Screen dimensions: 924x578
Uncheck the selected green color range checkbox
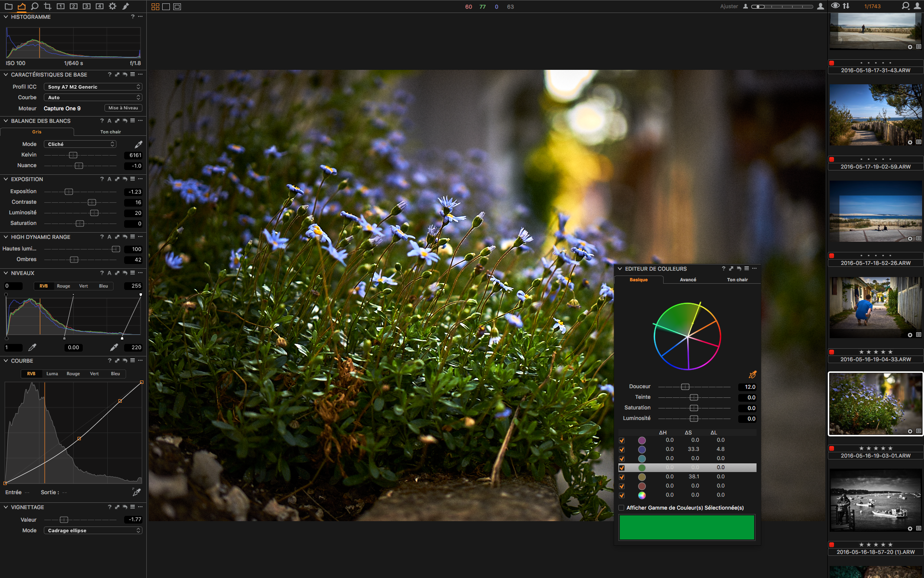click(x=622, y=468)
